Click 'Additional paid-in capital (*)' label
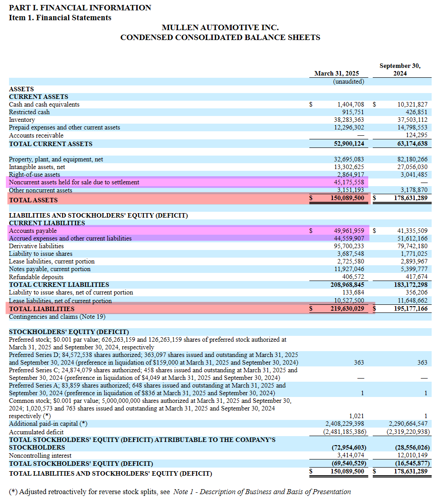The height and width of the screenshot is (504, 442). 48,424
